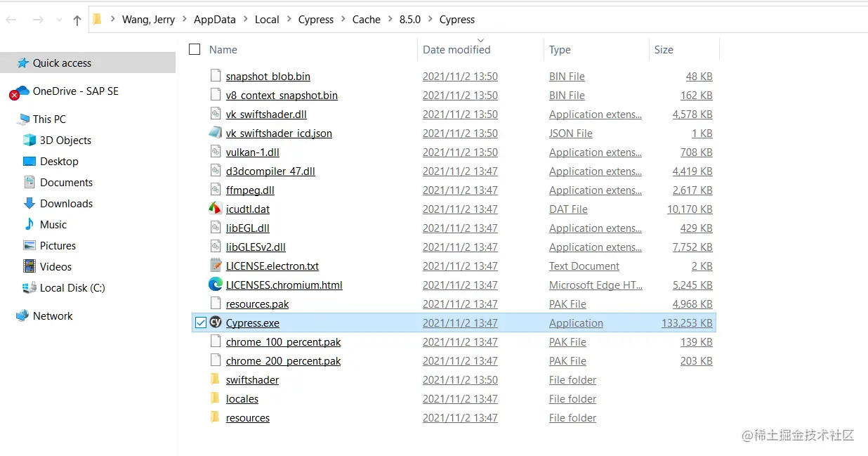Click the 3D Objects cube icon
The height and width of the screenshot is (456, 868).
(29, 140)
